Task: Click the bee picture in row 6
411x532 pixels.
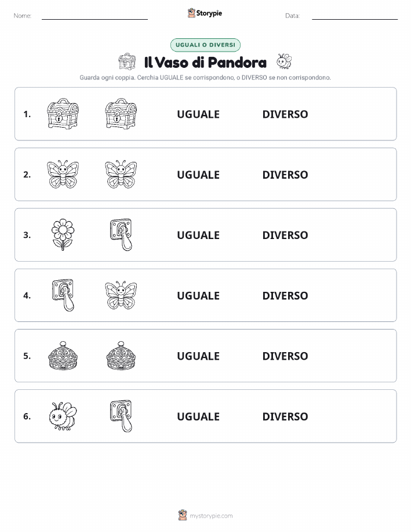Action: point(63,417)
